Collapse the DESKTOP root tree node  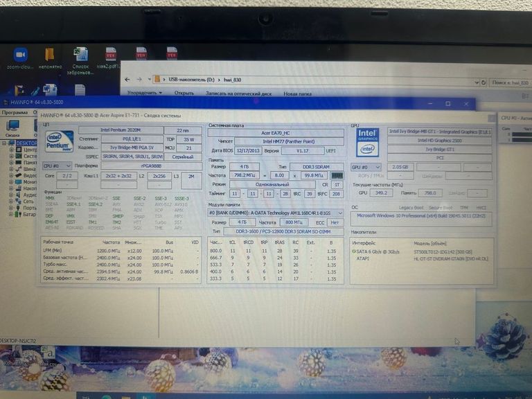4,143
